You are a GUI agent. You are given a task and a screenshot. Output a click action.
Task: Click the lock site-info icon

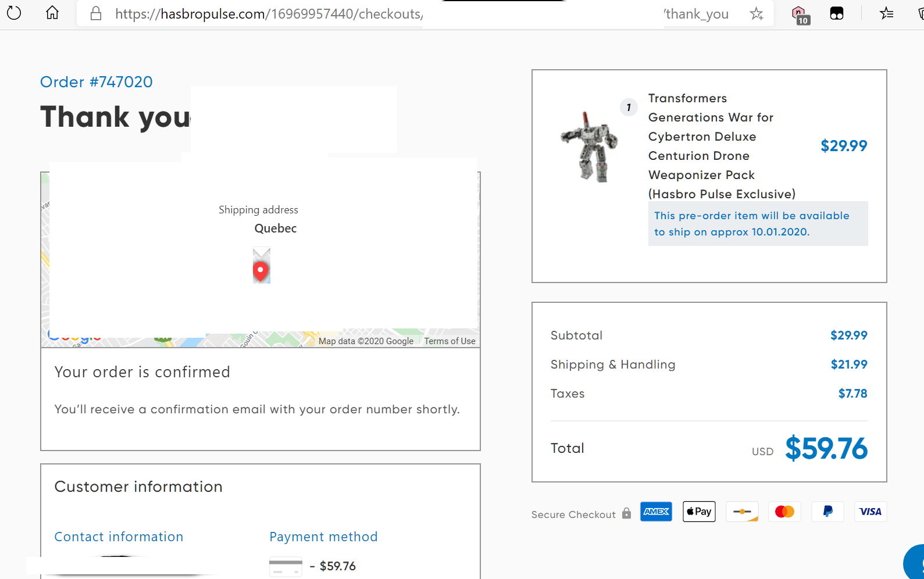tap(96, 14)
